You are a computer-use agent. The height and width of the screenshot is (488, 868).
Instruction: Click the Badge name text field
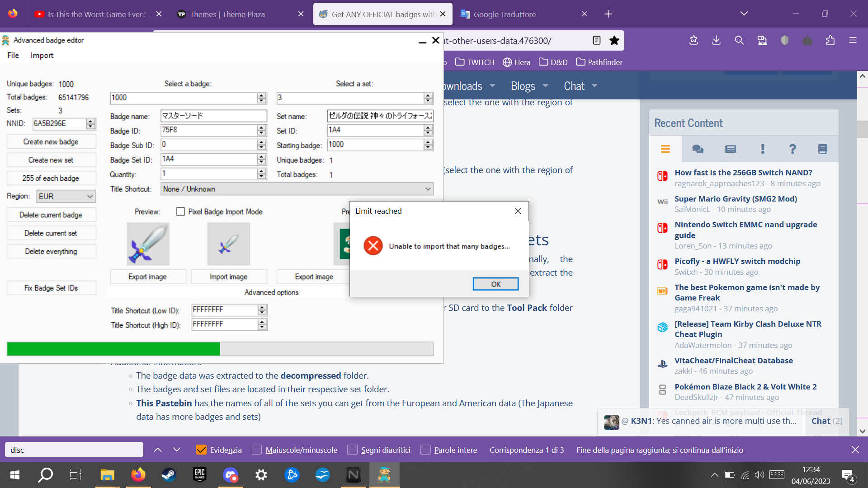213,116
